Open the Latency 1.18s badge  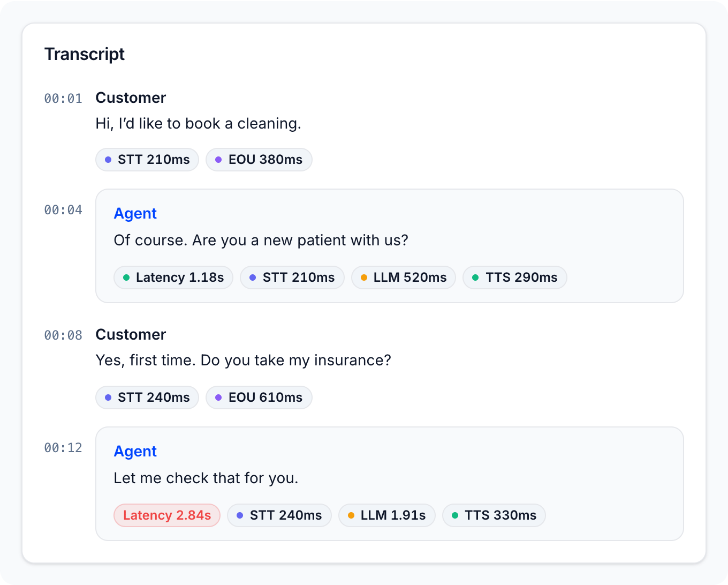[173, 277]
